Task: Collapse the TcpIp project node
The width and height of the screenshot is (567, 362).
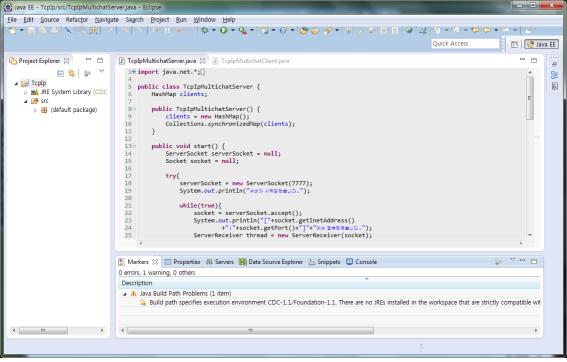Action: coord(16,84)
